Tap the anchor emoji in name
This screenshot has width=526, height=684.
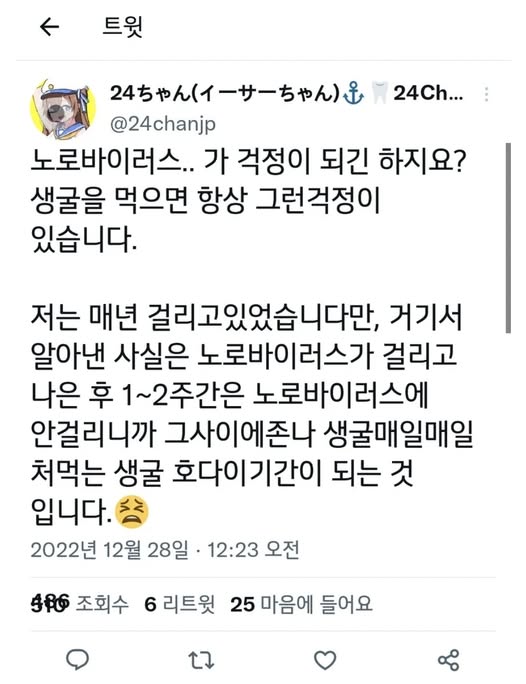353,93
